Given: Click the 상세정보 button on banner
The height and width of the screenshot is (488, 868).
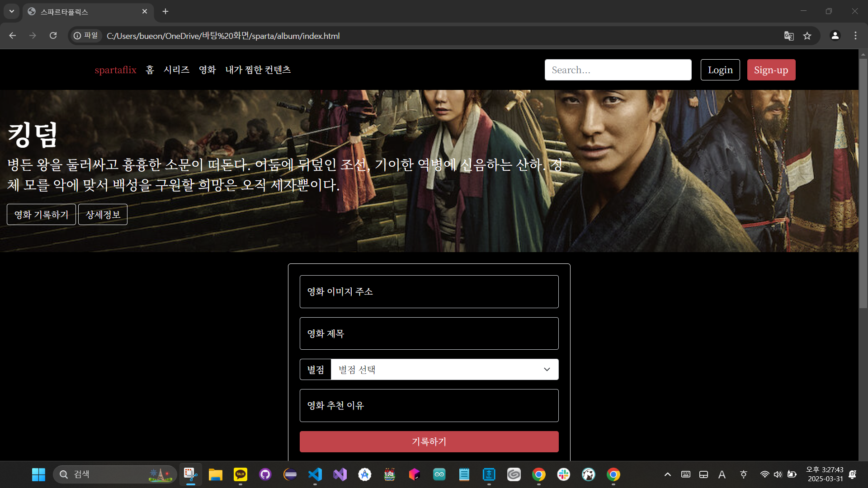Looking at the screenshot, I should coord(103,215).
